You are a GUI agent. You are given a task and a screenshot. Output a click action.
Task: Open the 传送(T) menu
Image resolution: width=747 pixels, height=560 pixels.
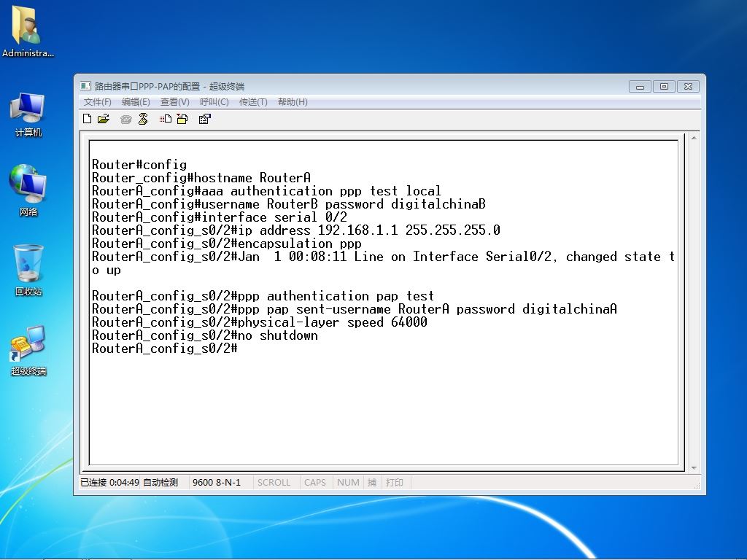click(x=253, y=102)
